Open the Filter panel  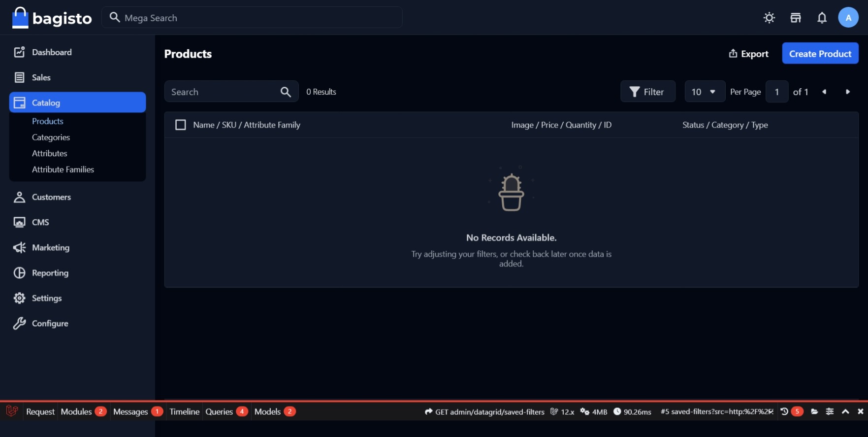tap(648, 92)
